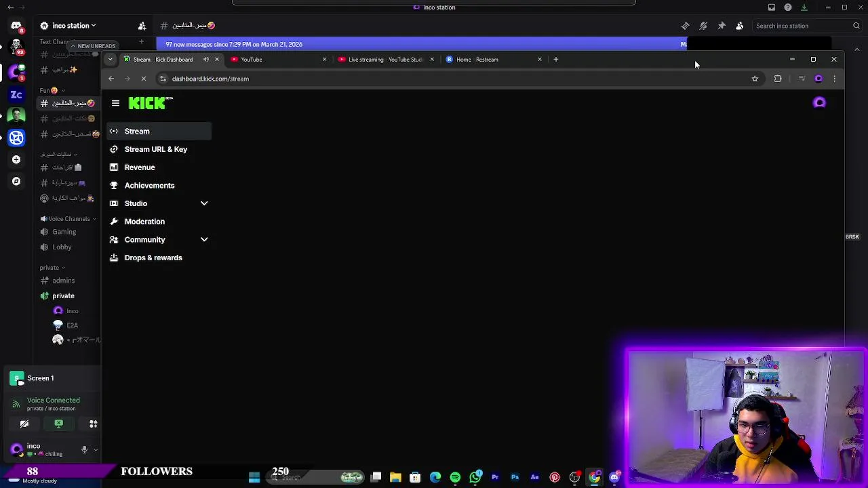
Task: Open microphone input options arrow
Action: [x=96, y=449]
